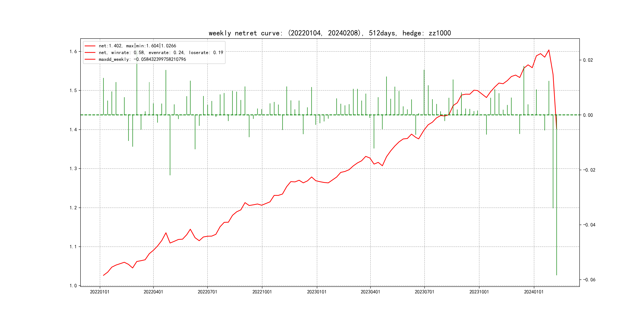The width and height of the screenshot is (644, 322).
Task: Click the red net curve's highest peak
Action: (x=549, y=50)
